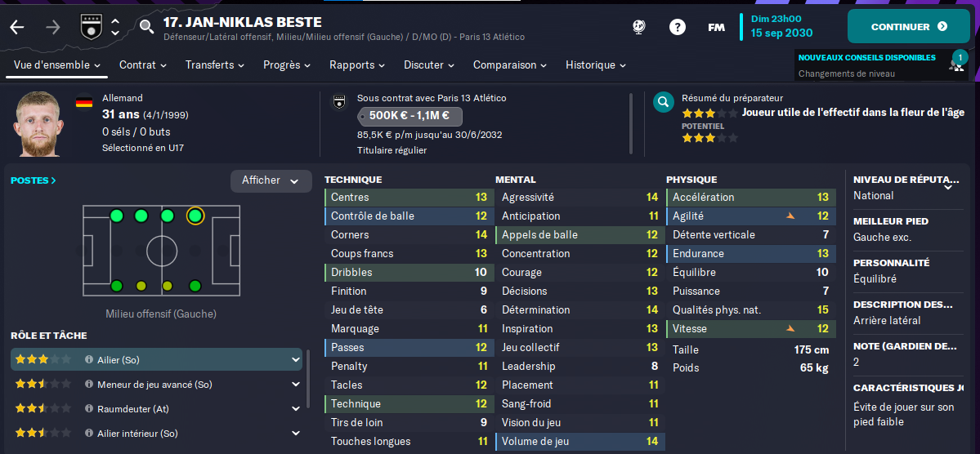Open the scout report magnifier icon
This screenshot has height=454, width=980.
[x=663, y=102]
